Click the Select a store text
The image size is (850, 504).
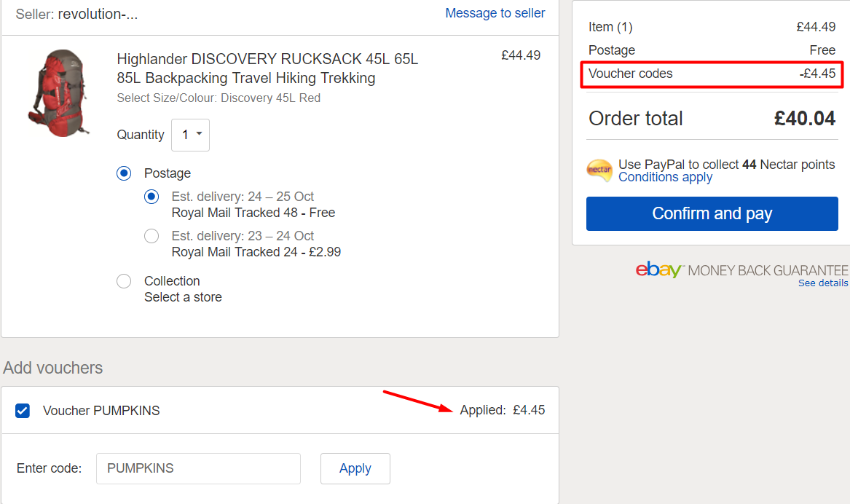[x=183, y=298]
